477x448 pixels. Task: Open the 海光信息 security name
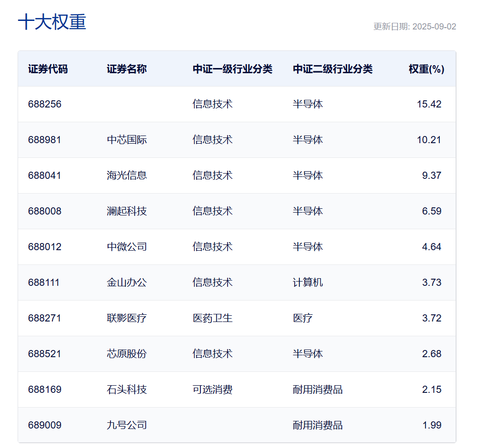coord(127,175)
